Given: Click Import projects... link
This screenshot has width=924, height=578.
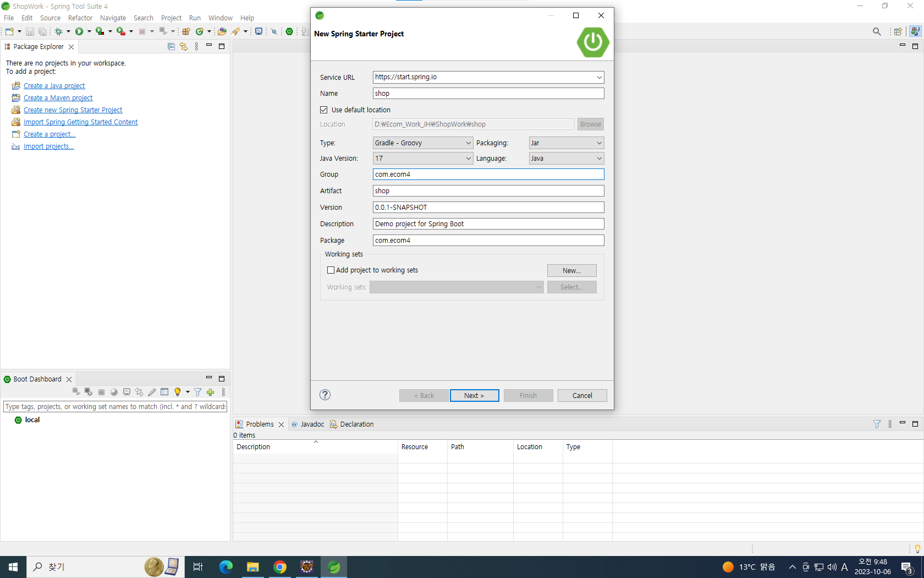Looking at the screenshot, I should coord(48,146).
